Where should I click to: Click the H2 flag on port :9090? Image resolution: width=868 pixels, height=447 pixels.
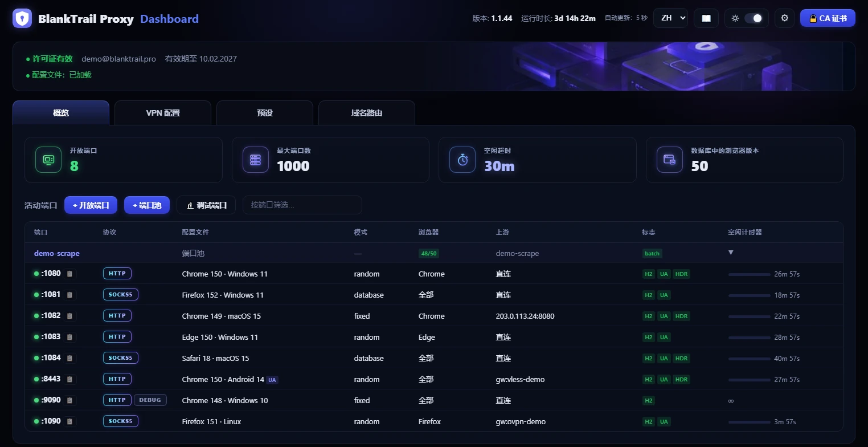point(649,401)
